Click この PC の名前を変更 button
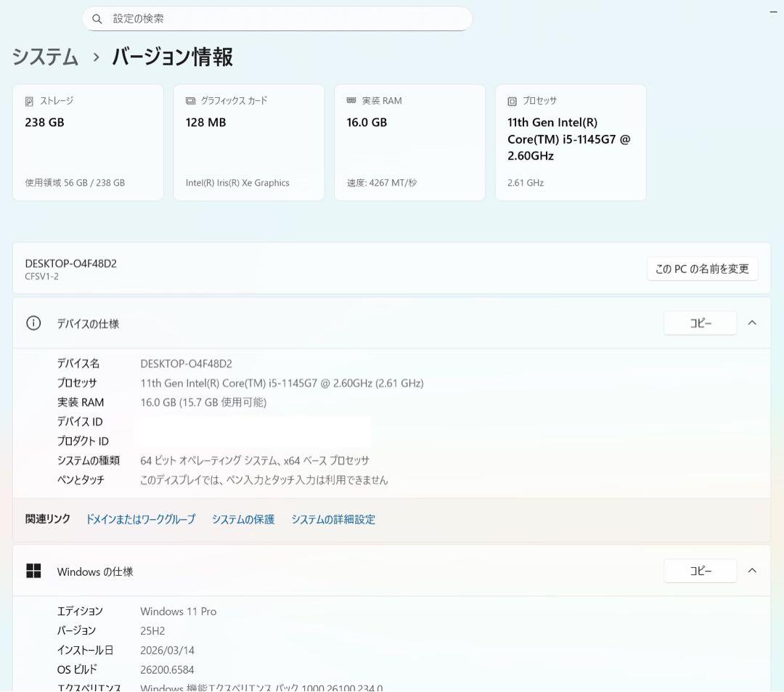The height and width of the screenshot is (692, 784). tap(702, 269)
